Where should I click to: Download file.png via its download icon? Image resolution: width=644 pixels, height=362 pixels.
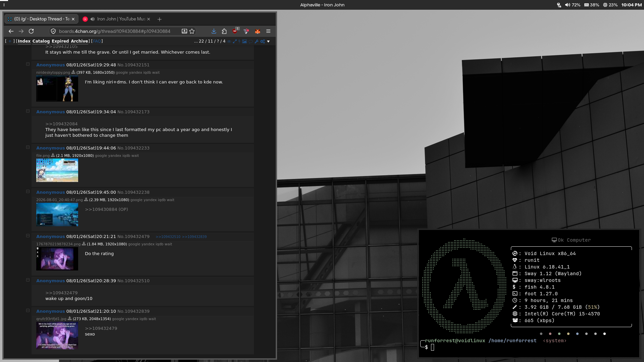pos(53,155)
